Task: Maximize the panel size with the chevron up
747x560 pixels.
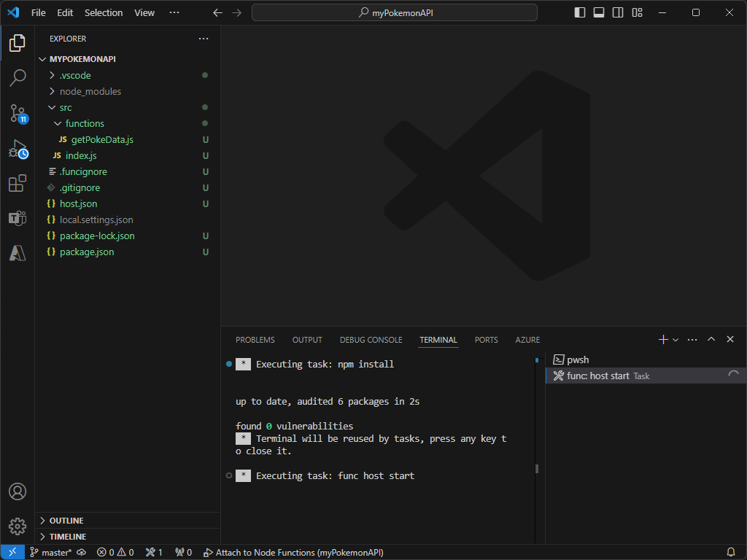Action: (x=711, y=339)
